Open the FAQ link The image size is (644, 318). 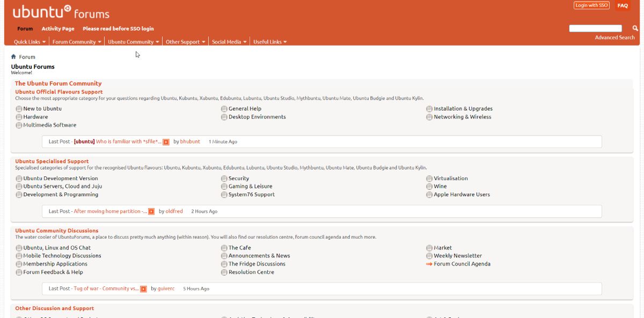tap(623, 5)
